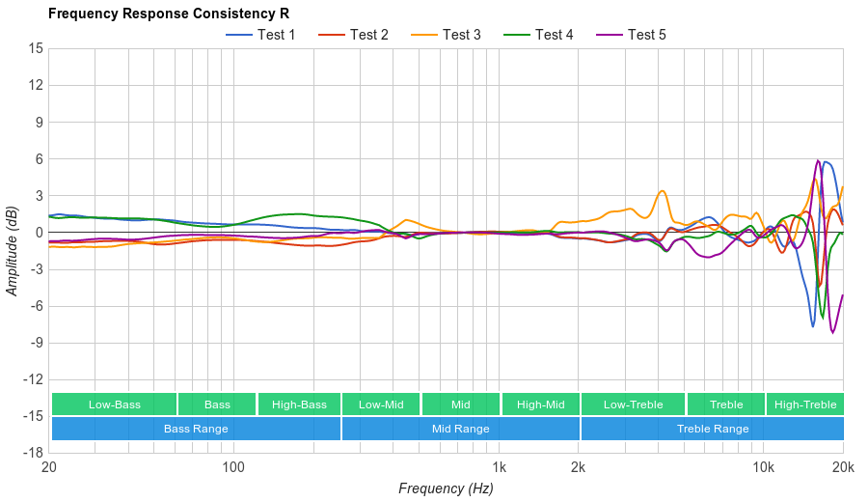Select the High-Treble band

805,404
